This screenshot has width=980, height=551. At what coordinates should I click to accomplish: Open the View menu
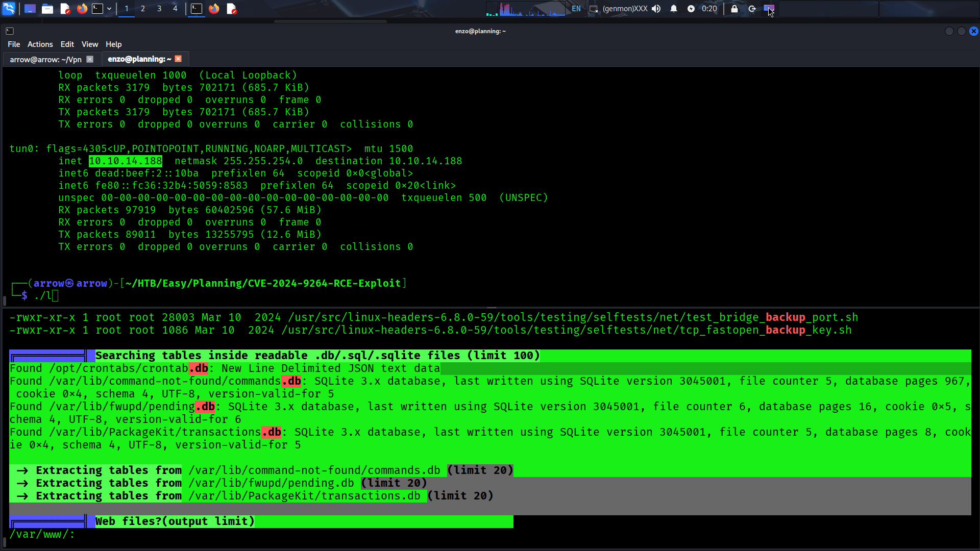coord(89,44)
